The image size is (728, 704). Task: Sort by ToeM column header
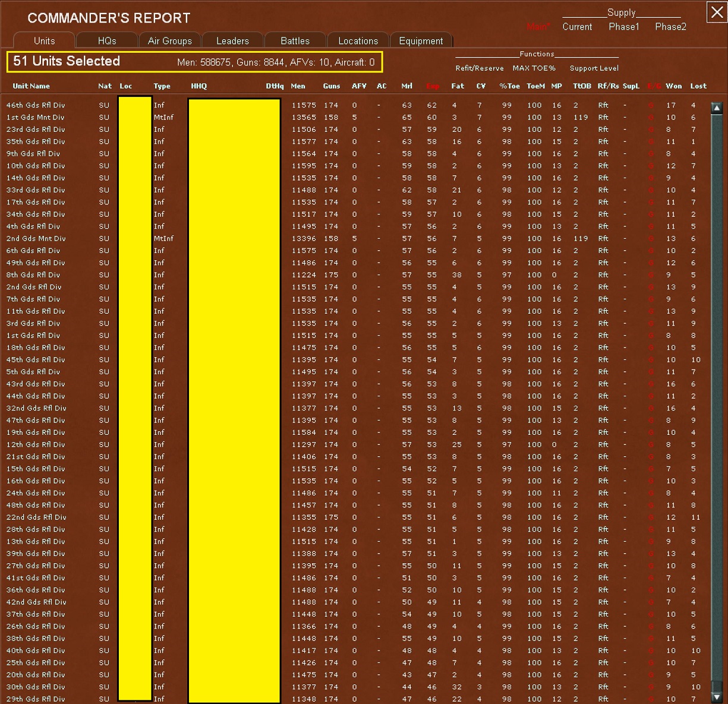coord(535,86)
